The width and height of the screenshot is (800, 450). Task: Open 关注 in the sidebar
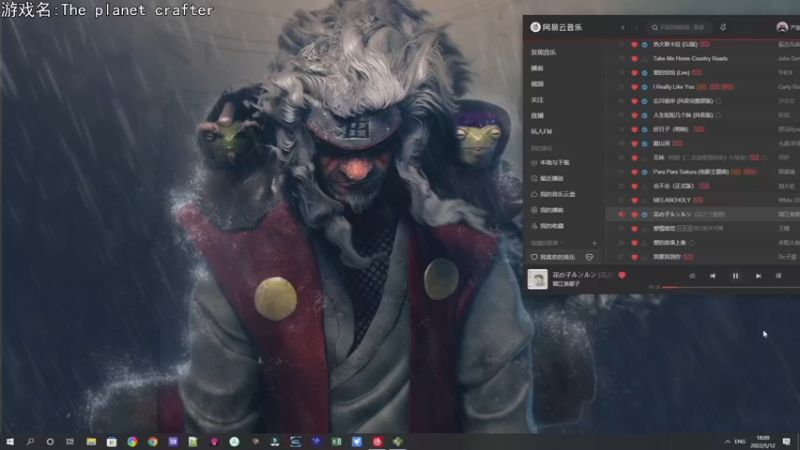click(537, 100)
